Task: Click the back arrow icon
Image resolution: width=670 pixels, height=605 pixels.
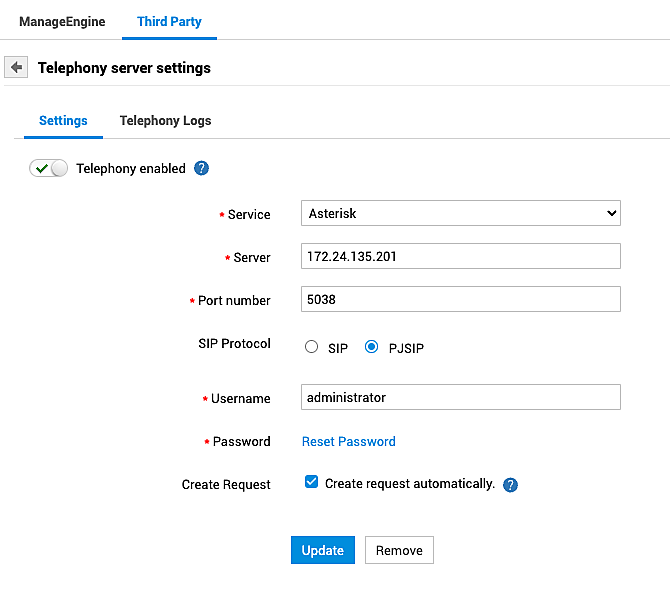Action: pyautogui.click(x=16, y=68)
